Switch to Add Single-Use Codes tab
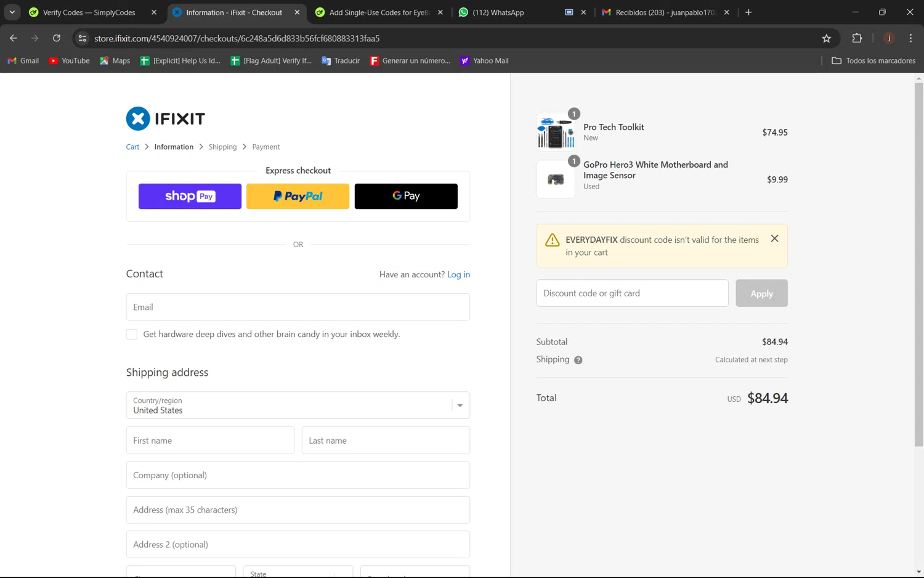 click(x=379, y=12)
